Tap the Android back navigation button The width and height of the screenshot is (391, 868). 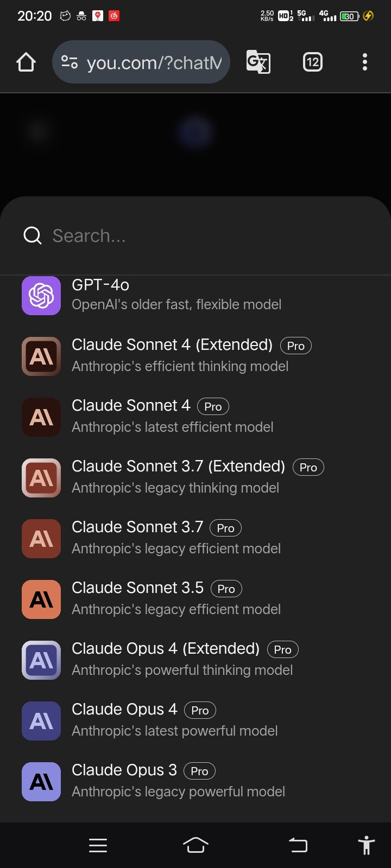click(x=298, y=845)
